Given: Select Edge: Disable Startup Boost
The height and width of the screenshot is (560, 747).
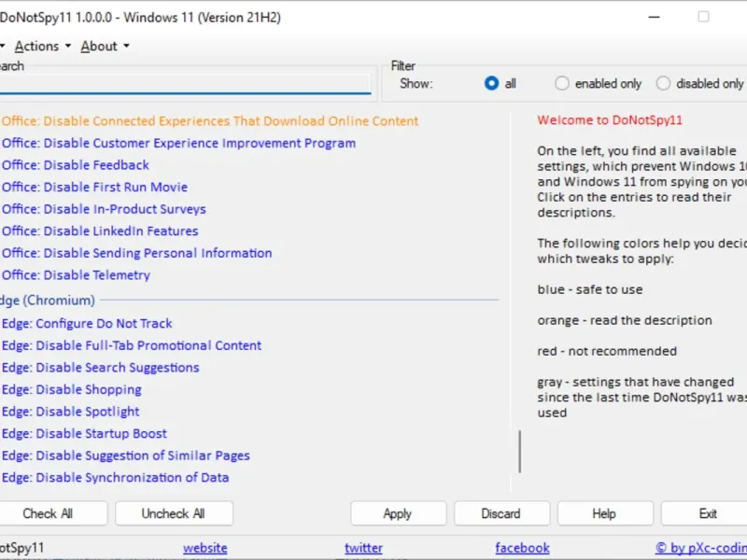Looking at the screenshot, I should click(x=84, y=433).
